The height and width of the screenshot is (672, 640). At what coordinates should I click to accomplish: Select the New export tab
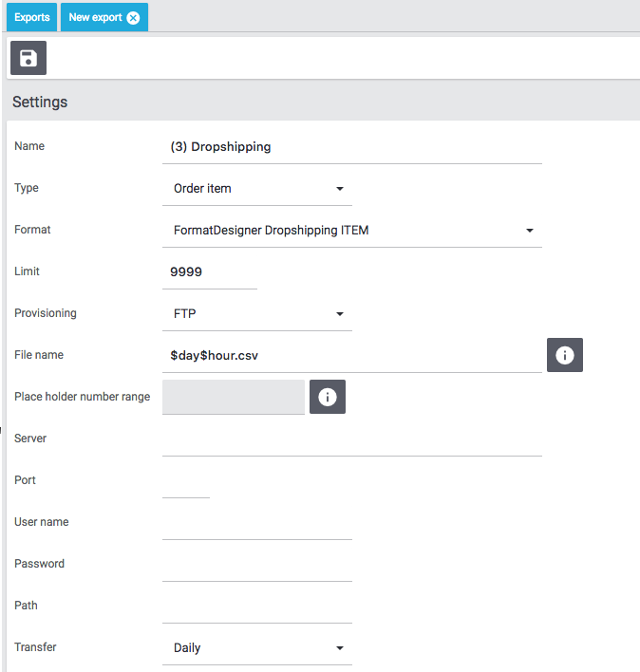(95, 17)
